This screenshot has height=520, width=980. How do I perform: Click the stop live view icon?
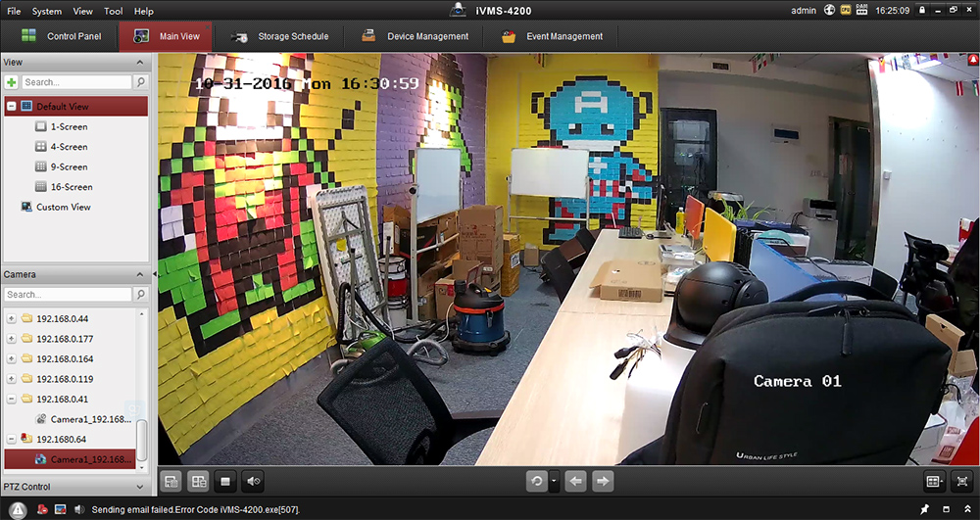226,481
